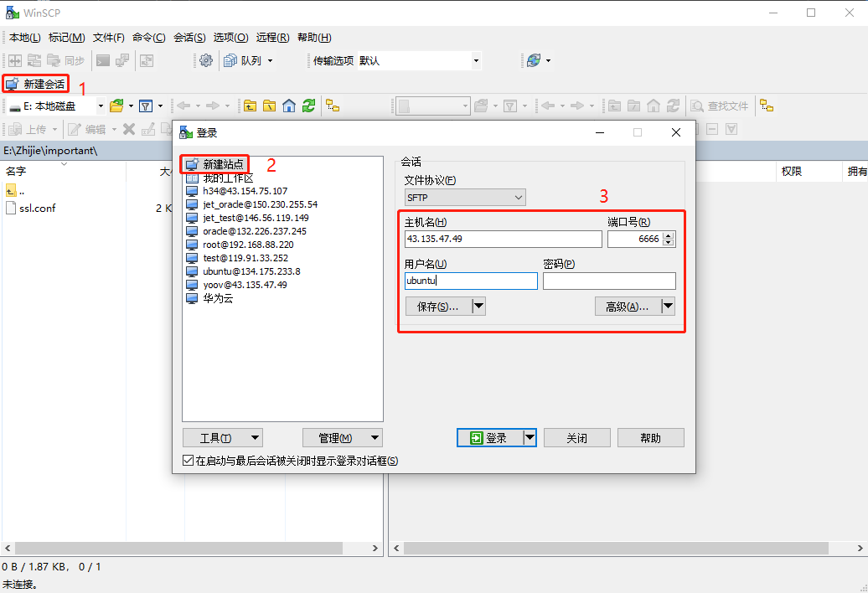868x593 pixels.
Task: Open the console terminal icon in toolbar
Action: pyautogui.click(x=103, y=61)
